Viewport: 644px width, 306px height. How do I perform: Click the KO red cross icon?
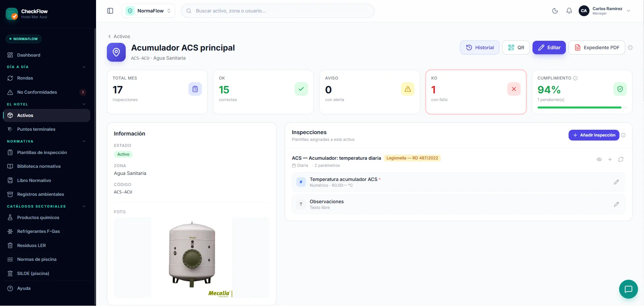514,89
